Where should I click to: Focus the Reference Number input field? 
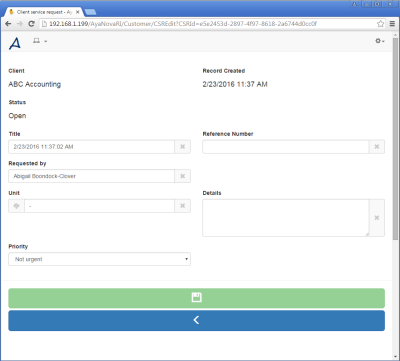[x=286, y=147]
